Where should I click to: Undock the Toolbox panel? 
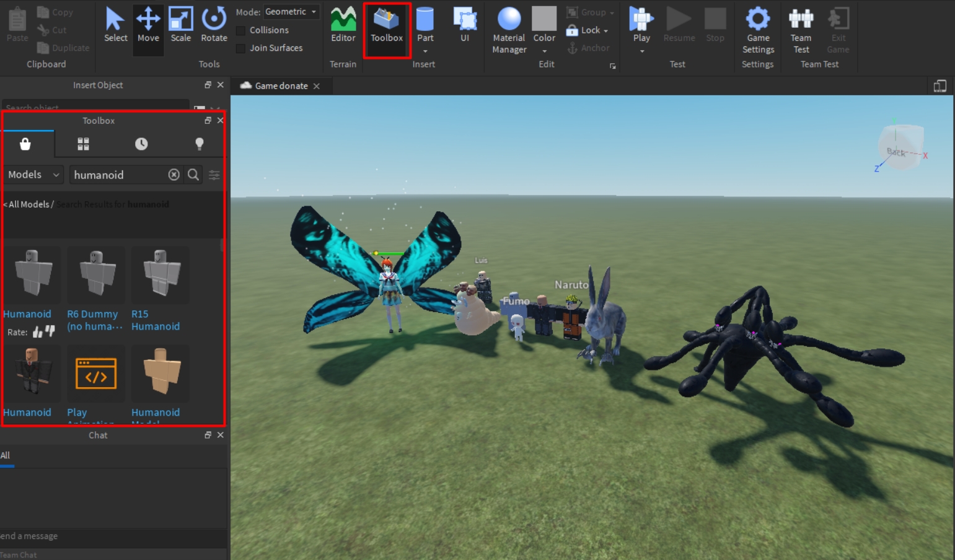point(208,120)
